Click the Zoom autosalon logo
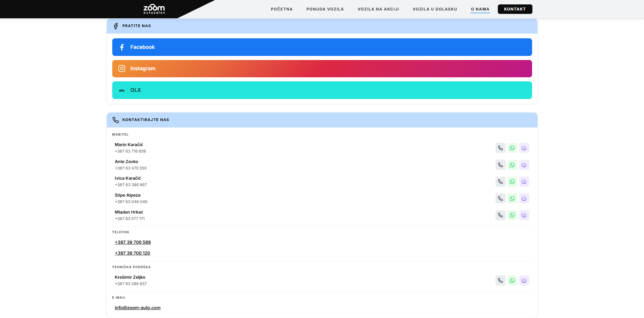The height and width of the screenshot is (318, 644). point(154,9)
